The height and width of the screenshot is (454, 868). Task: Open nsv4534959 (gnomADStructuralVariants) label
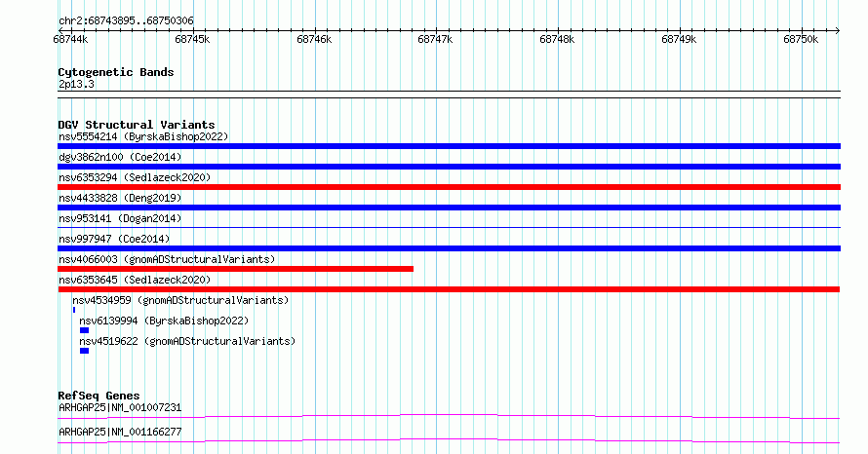click(x=181, y=300)
